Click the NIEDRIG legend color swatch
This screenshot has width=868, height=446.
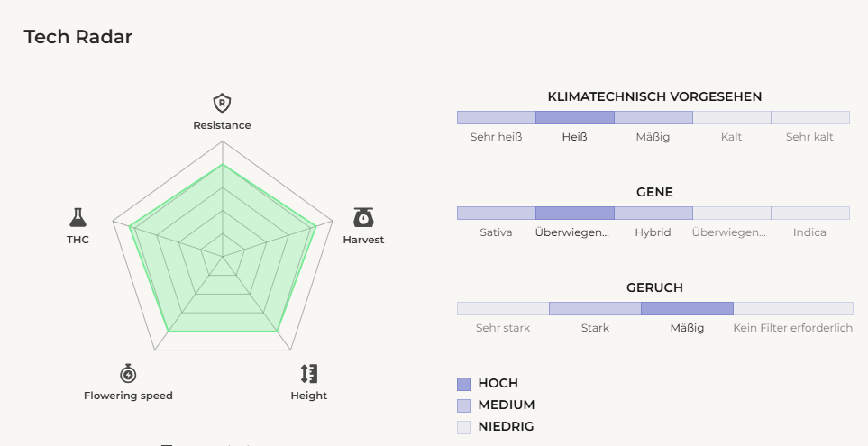[x=464, y=427]
